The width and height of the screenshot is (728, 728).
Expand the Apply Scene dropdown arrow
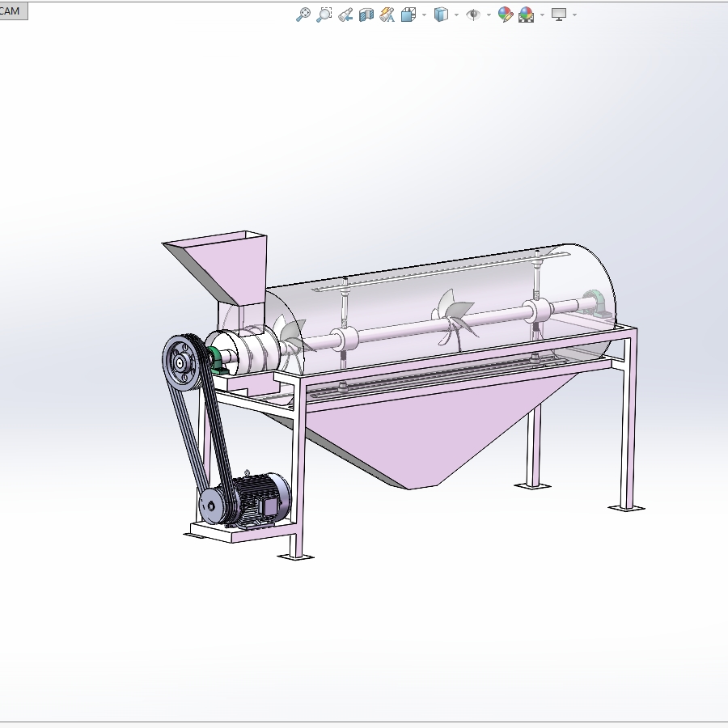pyautogui.click(x=542, y=15)
